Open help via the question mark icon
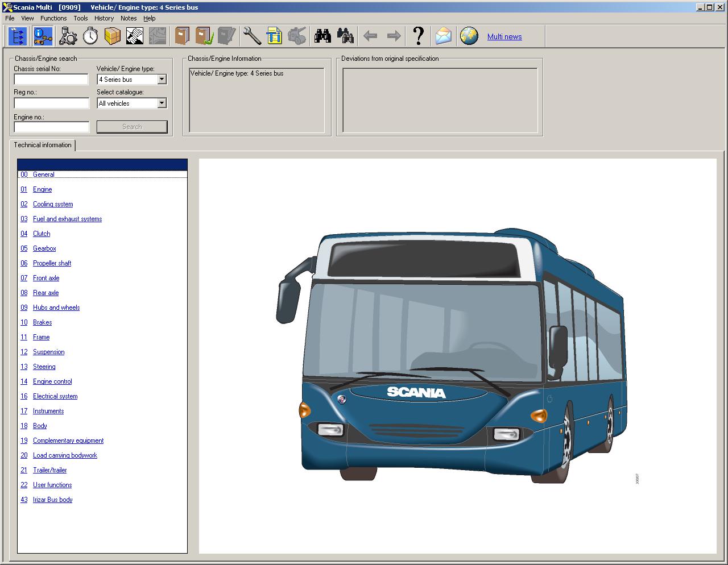This screenshot has width=728, height=565. pos(419,36)
